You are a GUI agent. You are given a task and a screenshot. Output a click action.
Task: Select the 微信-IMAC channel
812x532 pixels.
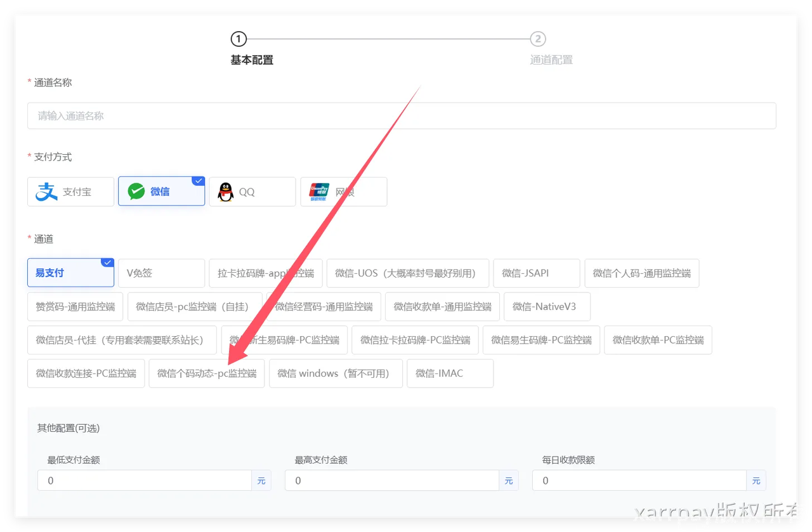click(450, 373)
